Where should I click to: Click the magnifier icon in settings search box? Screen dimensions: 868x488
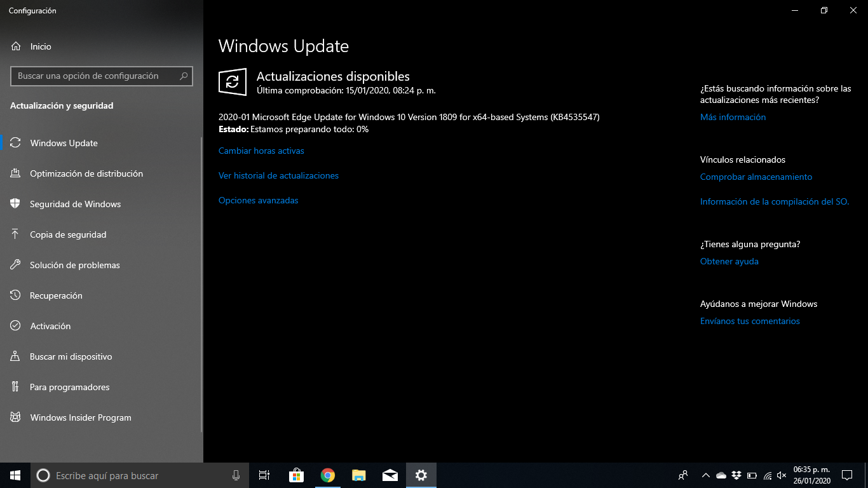click(x=184, y=76)
